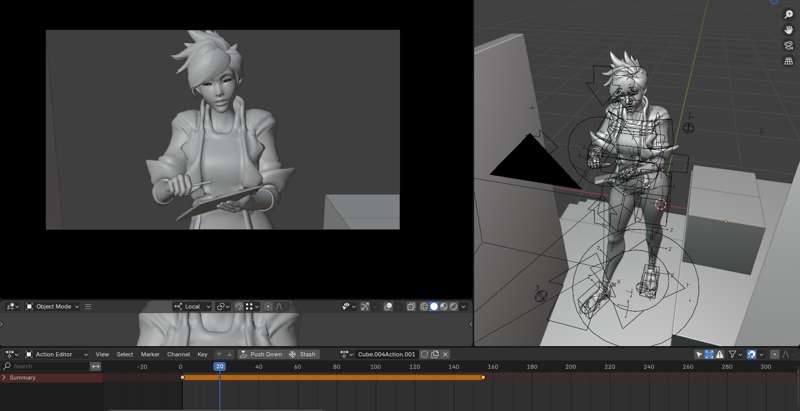The image size is (800, 411).
Task: Click the playhead at frame 20
Action: point(219,367)
